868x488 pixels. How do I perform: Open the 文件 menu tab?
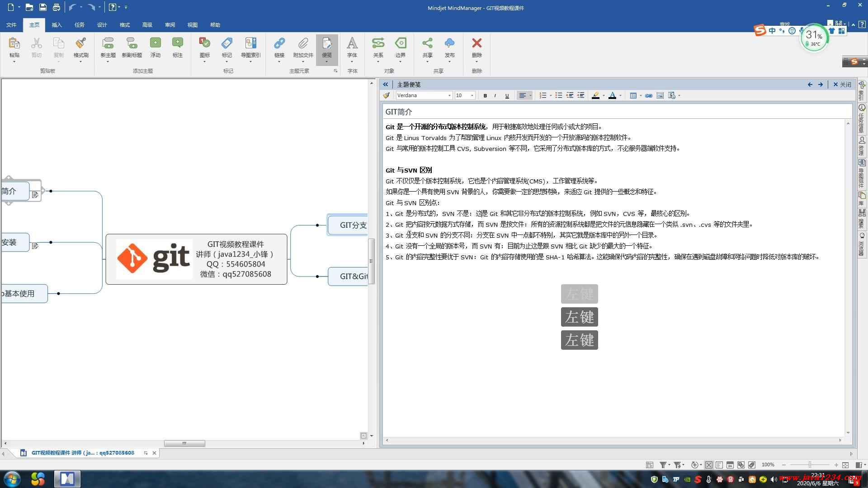[11, 25]
